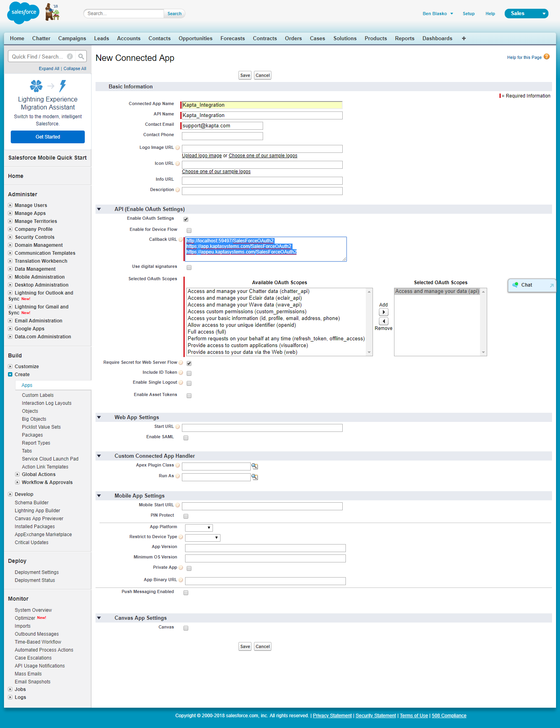Click the App Binary URL help bubble
Screen dimensions: 560x728
pos(181,580)
